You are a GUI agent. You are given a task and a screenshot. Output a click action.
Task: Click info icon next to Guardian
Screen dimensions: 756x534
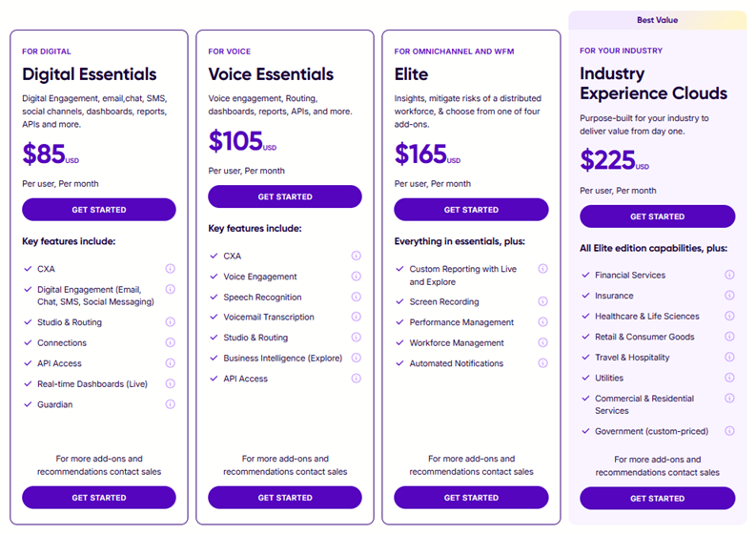171,404
